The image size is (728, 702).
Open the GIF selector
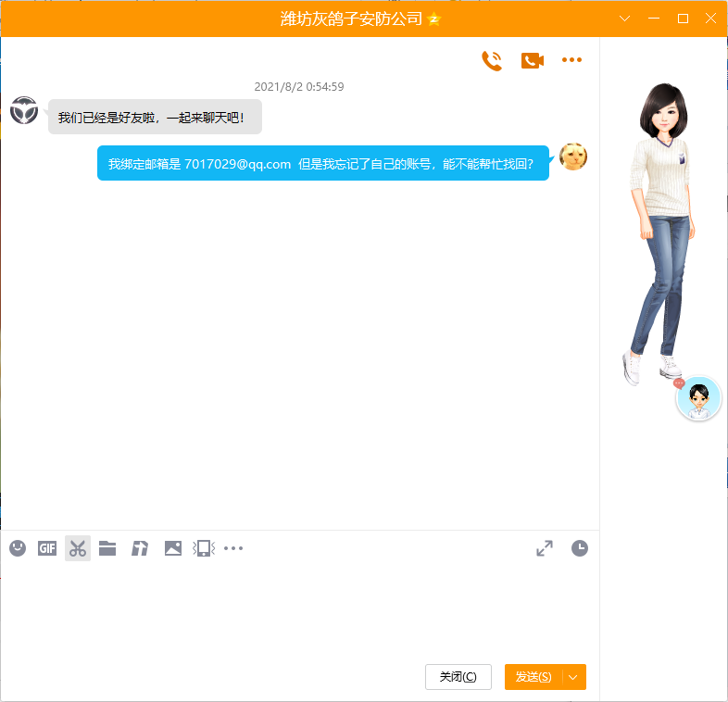pyautogui.click(x=47, y=548)
